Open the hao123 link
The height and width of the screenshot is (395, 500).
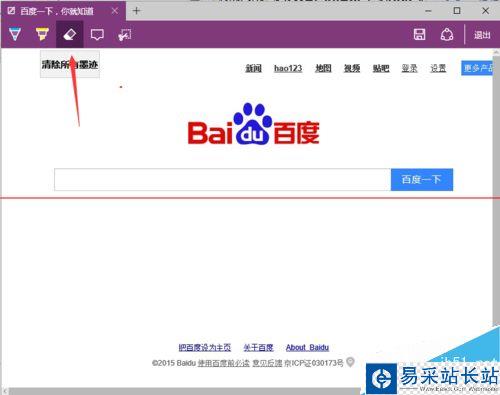tap(288, 68)
